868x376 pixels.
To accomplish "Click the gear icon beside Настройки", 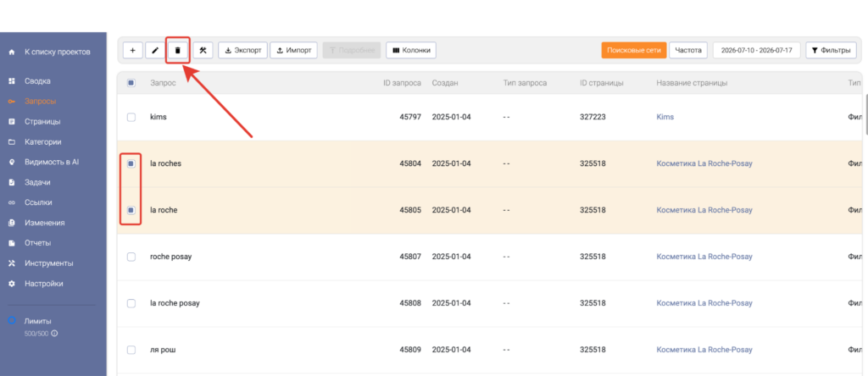I will tap(12, 284).
